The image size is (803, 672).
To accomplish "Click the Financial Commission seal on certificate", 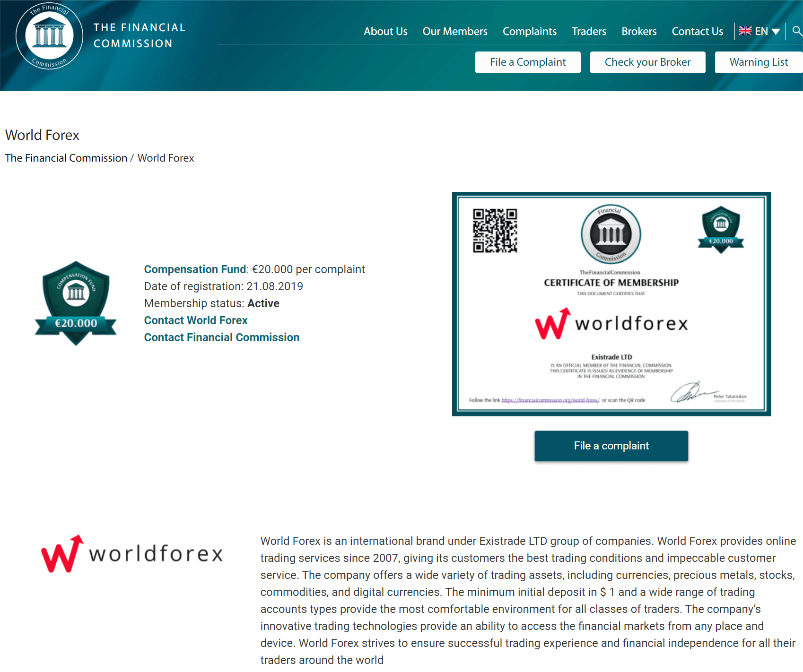I will coord(611,234).
